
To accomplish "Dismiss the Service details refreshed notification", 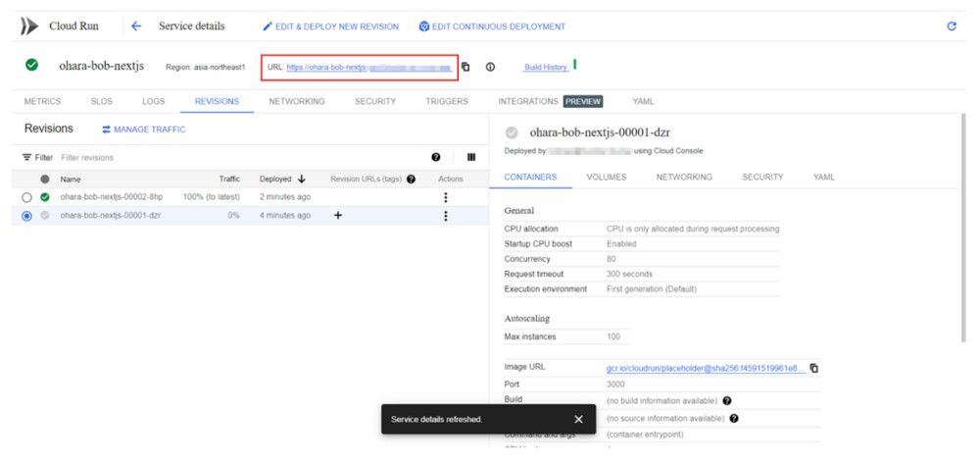I will (578, 419).
